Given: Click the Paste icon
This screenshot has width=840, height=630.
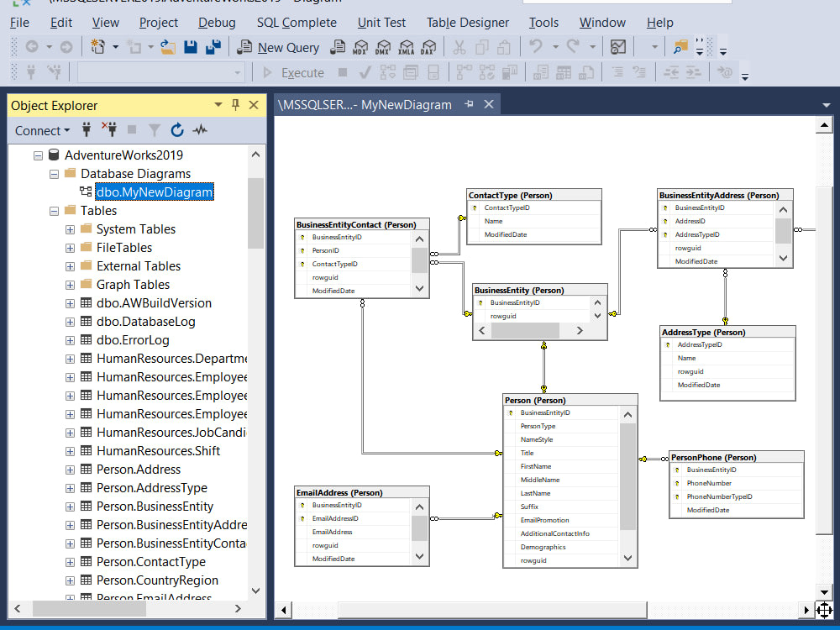Looking at the screenshot, I should coord(503,48).
